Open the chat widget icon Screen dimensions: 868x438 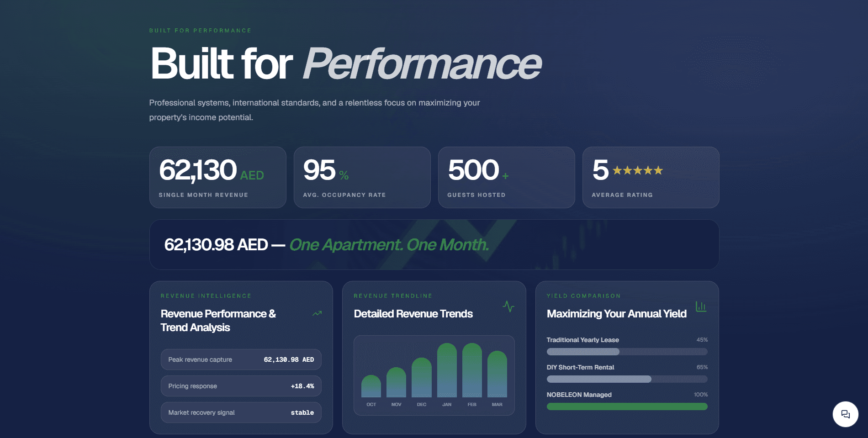pos(845,414)
